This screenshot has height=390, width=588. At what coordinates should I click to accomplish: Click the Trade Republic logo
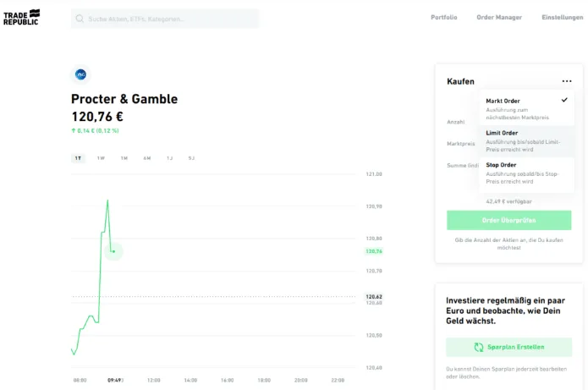point(20,18)
